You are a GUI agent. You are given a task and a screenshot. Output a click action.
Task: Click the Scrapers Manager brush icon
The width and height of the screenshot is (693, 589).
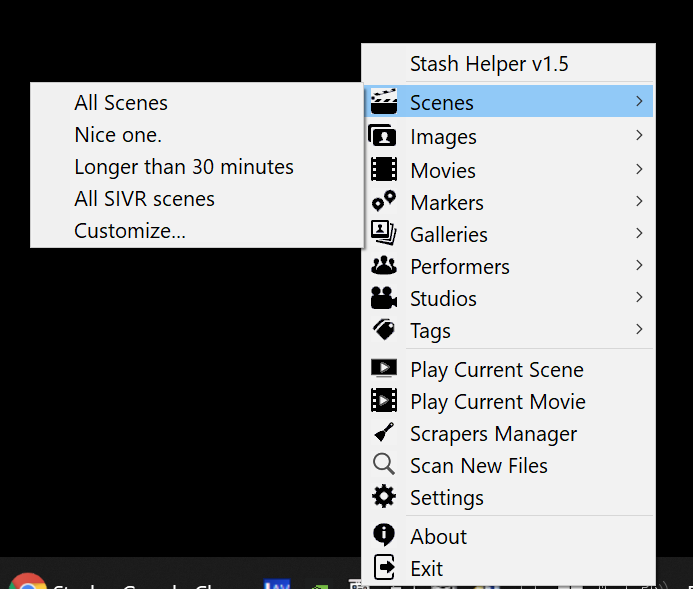pos(384,433)
